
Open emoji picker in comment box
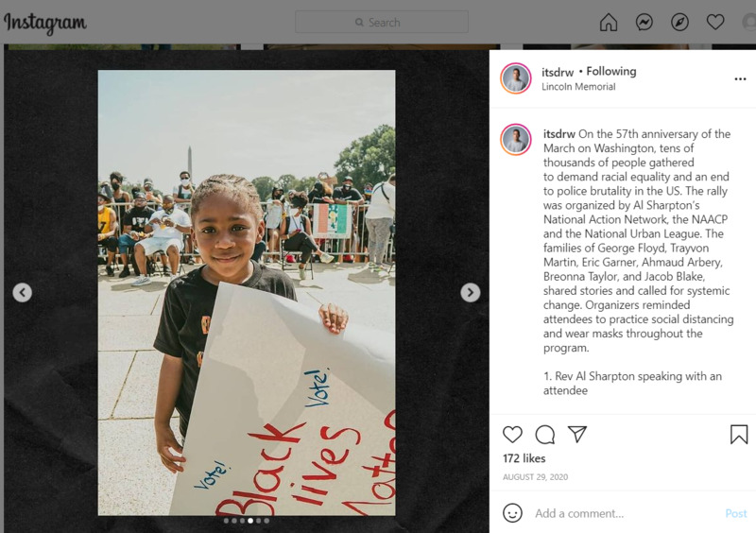(x=512, y=513)
